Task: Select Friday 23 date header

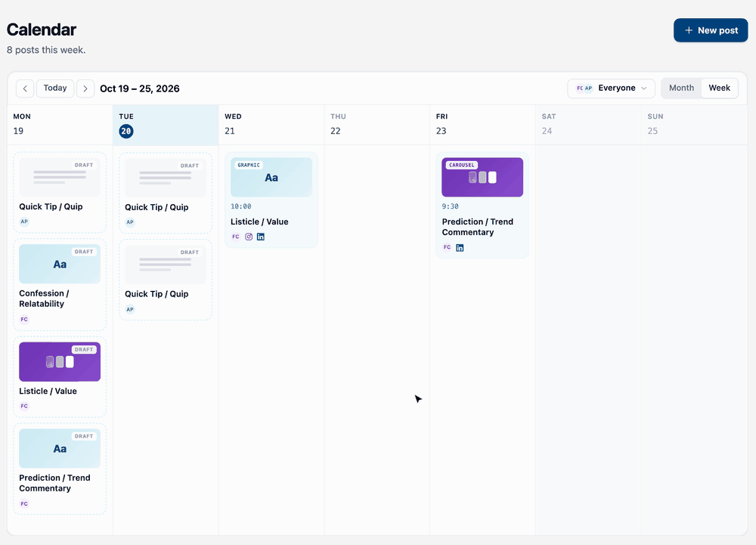Action: 482,125
